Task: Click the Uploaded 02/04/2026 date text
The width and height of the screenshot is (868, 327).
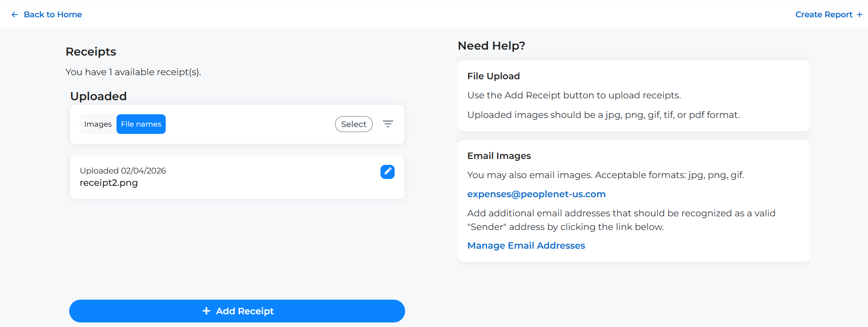Action: (x=123, y=171)
